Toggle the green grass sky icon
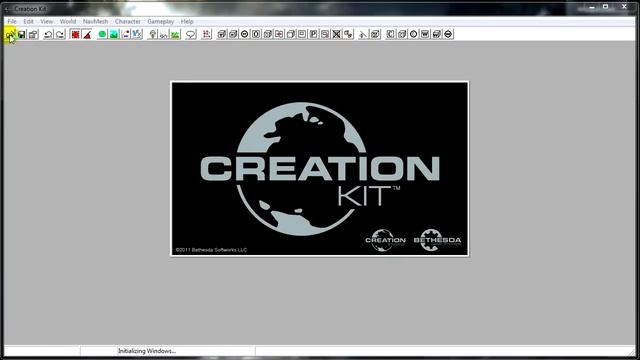640x360 pixels. pos(175,34)
